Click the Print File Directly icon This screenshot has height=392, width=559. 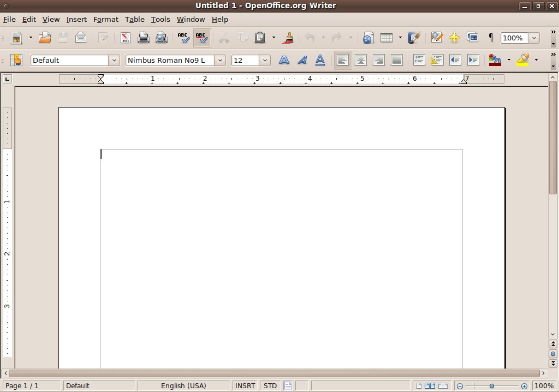pos(143,38)
